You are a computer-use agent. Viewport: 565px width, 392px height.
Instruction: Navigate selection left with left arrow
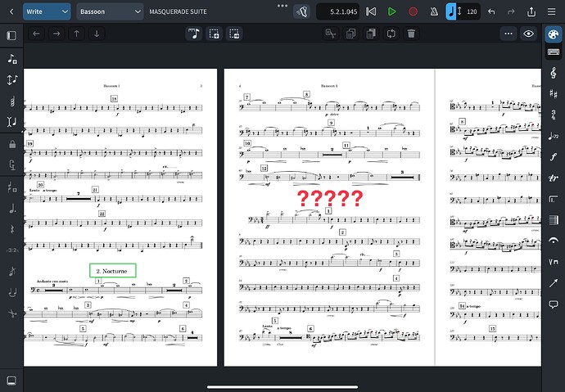click(36, 34)
